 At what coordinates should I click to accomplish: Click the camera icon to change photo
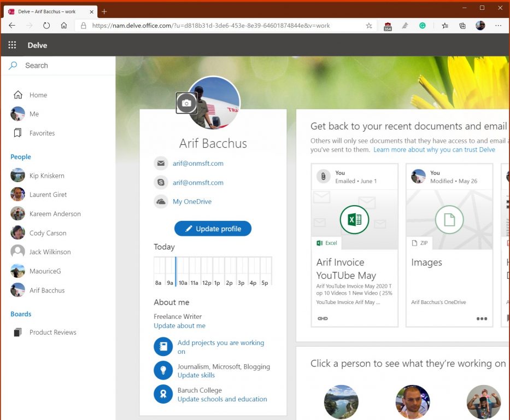pos(186,103)
